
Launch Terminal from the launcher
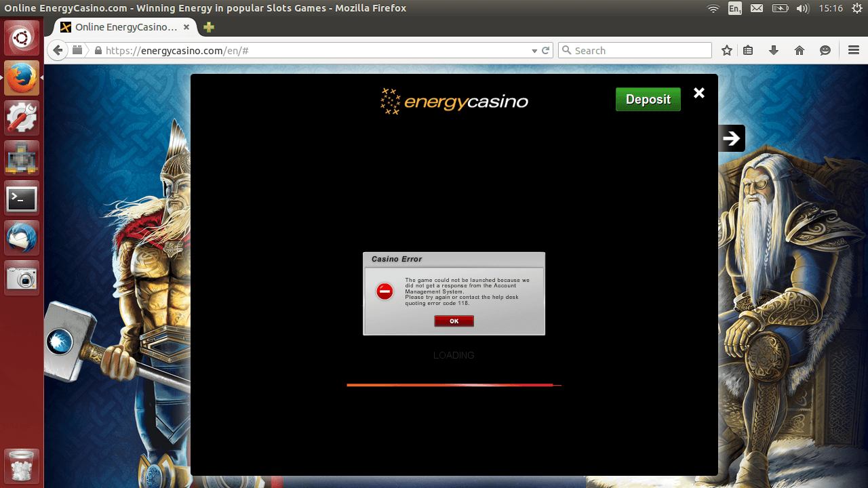point(22,199)
